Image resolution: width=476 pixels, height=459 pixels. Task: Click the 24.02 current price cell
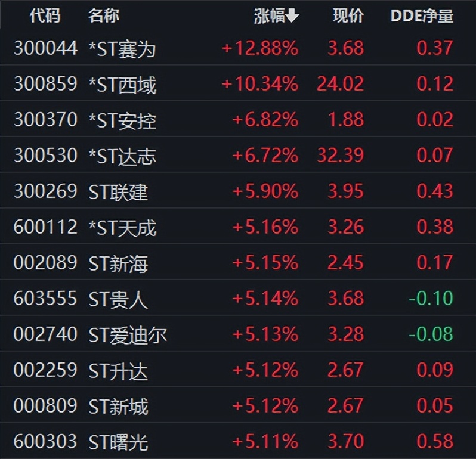coord(340,84)
